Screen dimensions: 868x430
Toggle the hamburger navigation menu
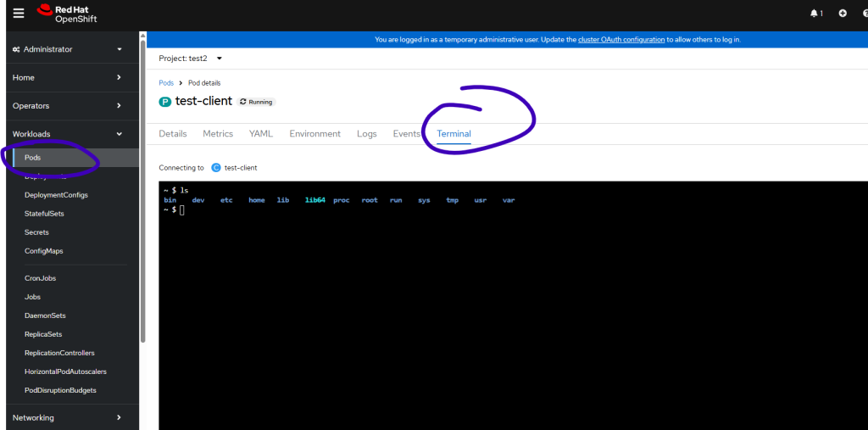[19, 13]
